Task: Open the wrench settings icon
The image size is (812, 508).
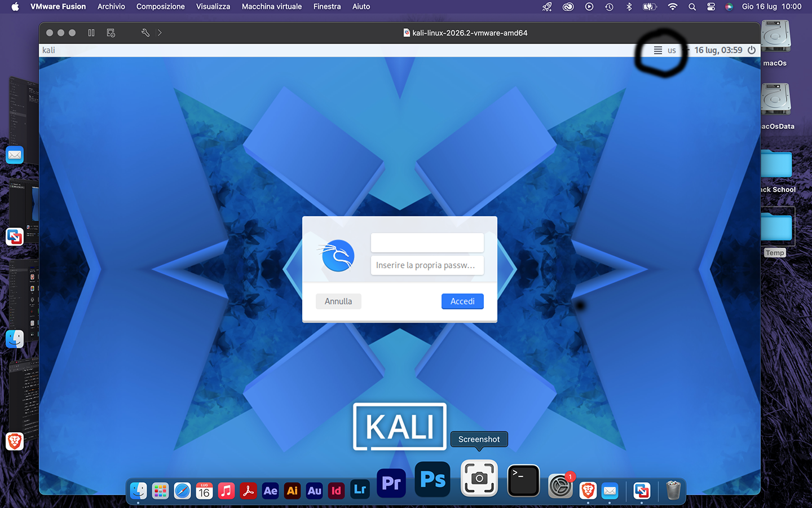Action: click(x=145, y=33)
